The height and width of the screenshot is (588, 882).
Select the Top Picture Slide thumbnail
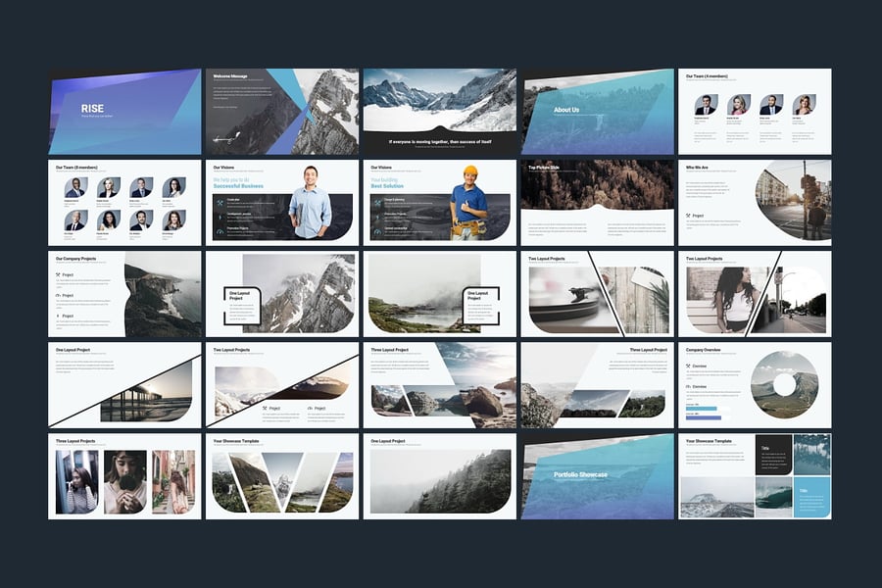click(597, 202)
